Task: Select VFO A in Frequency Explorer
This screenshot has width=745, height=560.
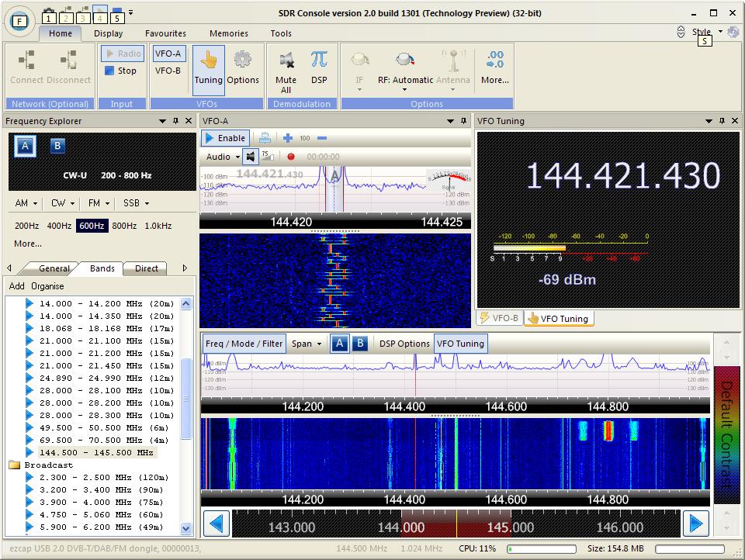Action: point(25,146)
